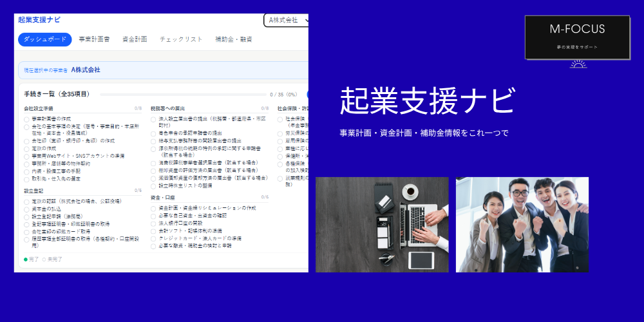The width and height of the screenshot is (644, 322).
Task: Tick 源泉所得税の納期の特例 item
Action: pos(153,149)
